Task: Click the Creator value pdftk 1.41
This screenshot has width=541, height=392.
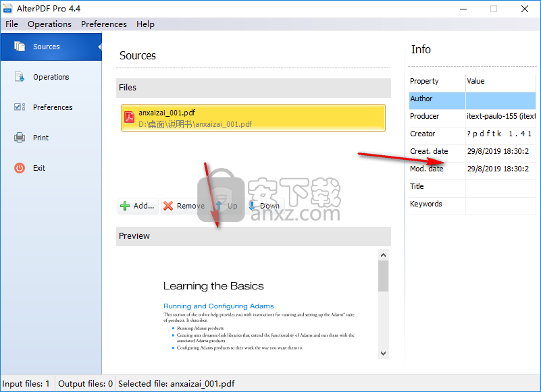Action: coord(500,134)
